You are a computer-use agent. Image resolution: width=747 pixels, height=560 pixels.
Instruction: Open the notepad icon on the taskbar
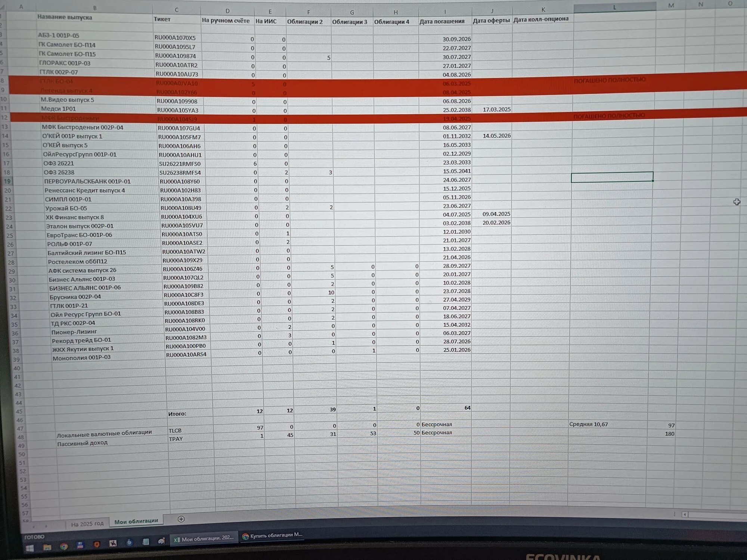point(146,542)
